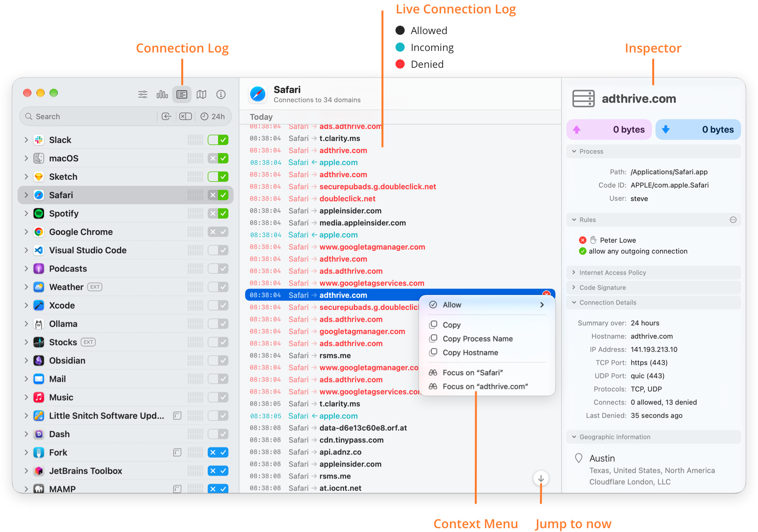Screen dimensions: 758x532
Task: Expand the Internet Access Policy section
Action: (574, 272)
